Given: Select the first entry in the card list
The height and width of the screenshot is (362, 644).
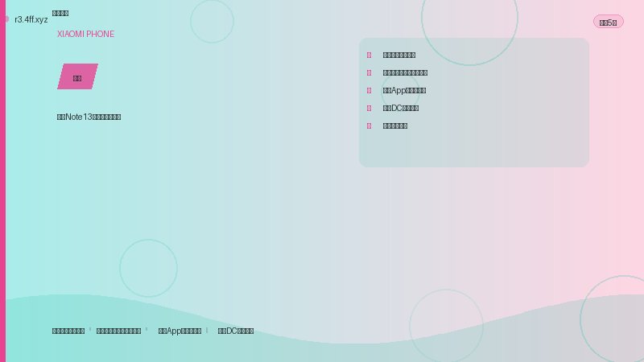Looking at the screenshot, I should (399, 56).
